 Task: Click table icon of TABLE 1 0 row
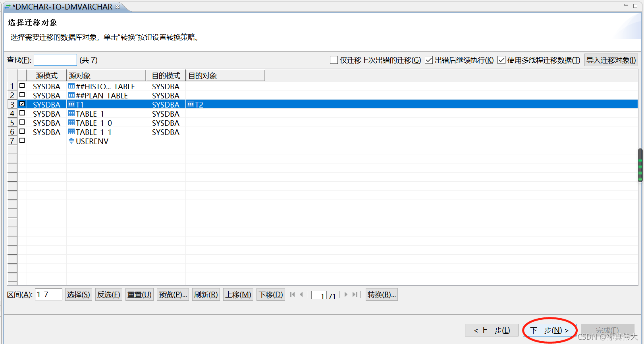point(71,123)
